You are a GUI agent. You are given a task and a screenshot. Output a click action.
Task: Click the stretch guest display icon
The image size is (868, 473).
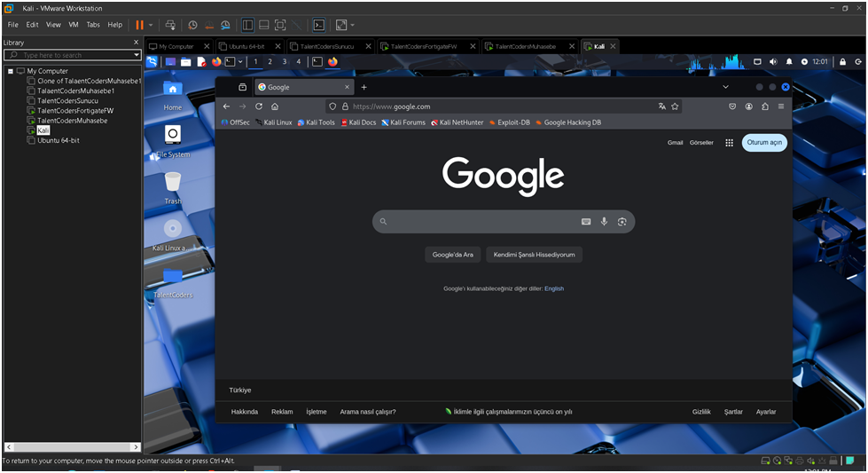(x=341, y=25)
